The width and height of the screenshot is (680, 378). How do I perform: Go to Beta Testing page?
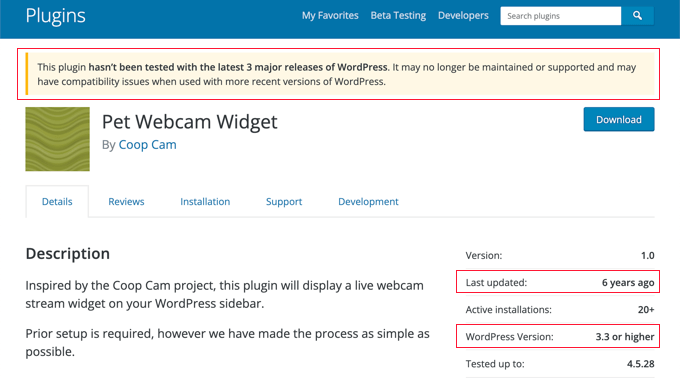[x=398, y=16]
